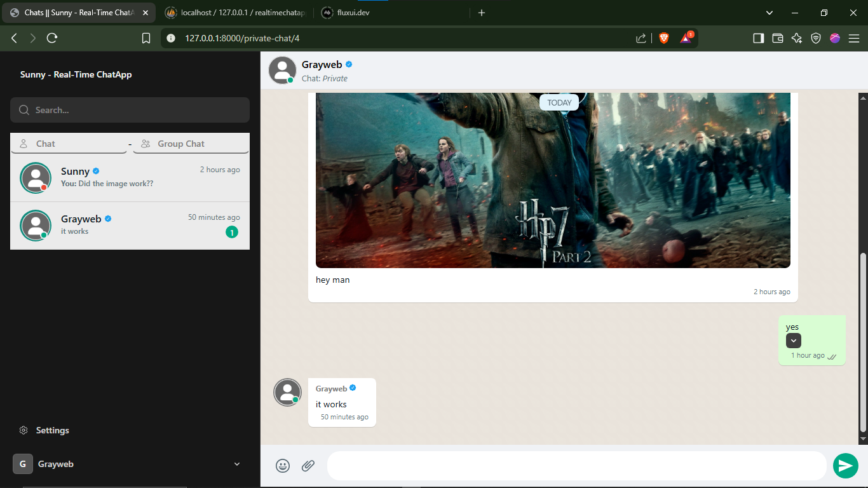Screen dimensions: 868x488
Task: Click scrollbar up arrow in chat
Action: [863, 98]
